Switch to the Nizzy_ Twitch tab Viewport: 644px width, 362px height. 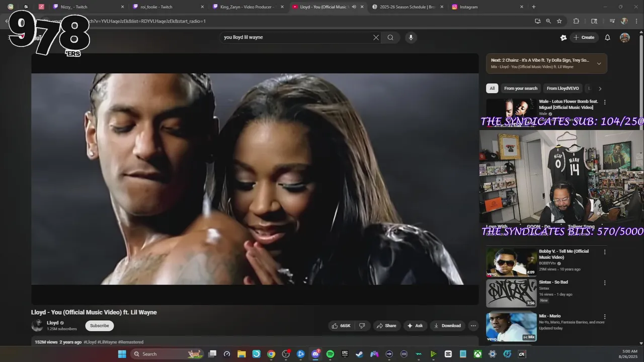coord(89,7)
